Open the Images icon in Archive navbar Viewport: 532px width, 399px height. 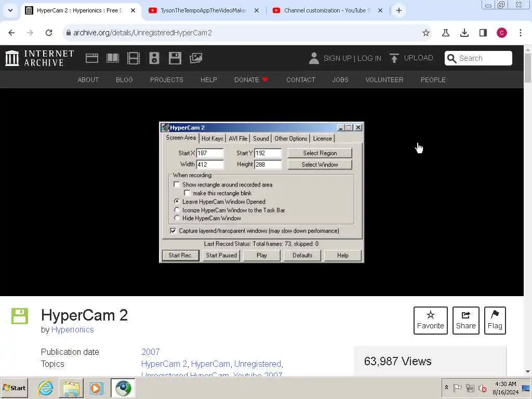(x=196, y=58)
